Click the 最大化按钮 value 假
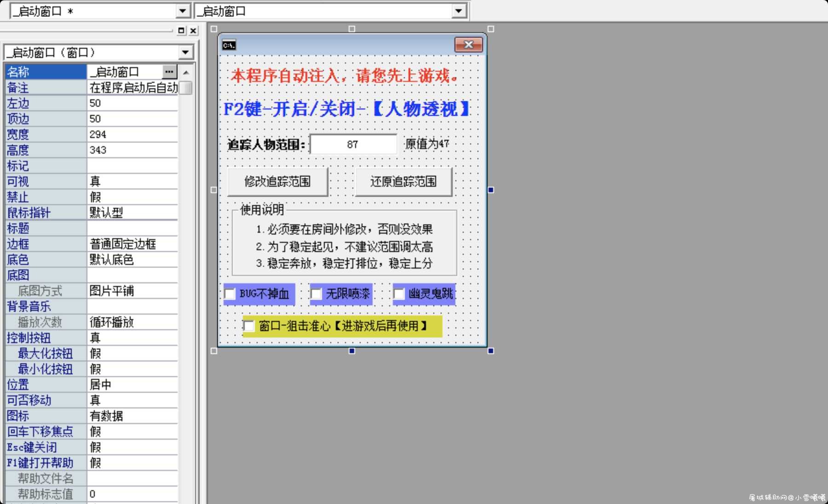The width and height of the screenshot is (828, 504). pos(132,353)
